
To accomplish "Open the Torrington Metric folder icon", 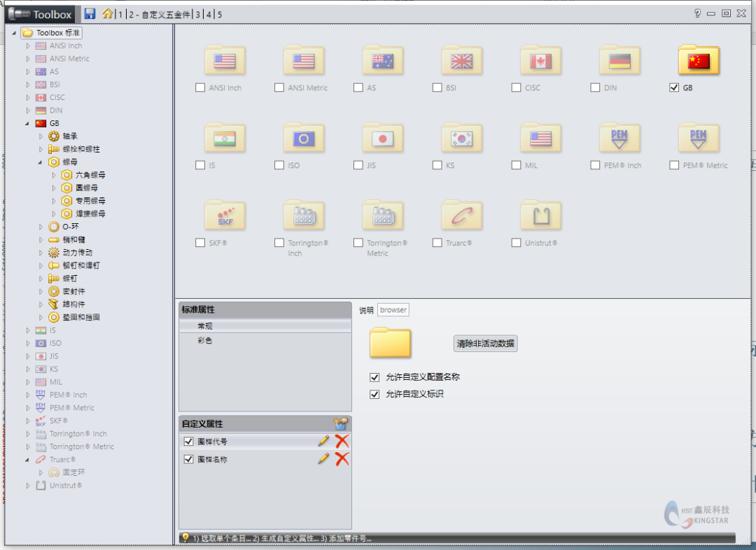I will [x=383, y=216].
